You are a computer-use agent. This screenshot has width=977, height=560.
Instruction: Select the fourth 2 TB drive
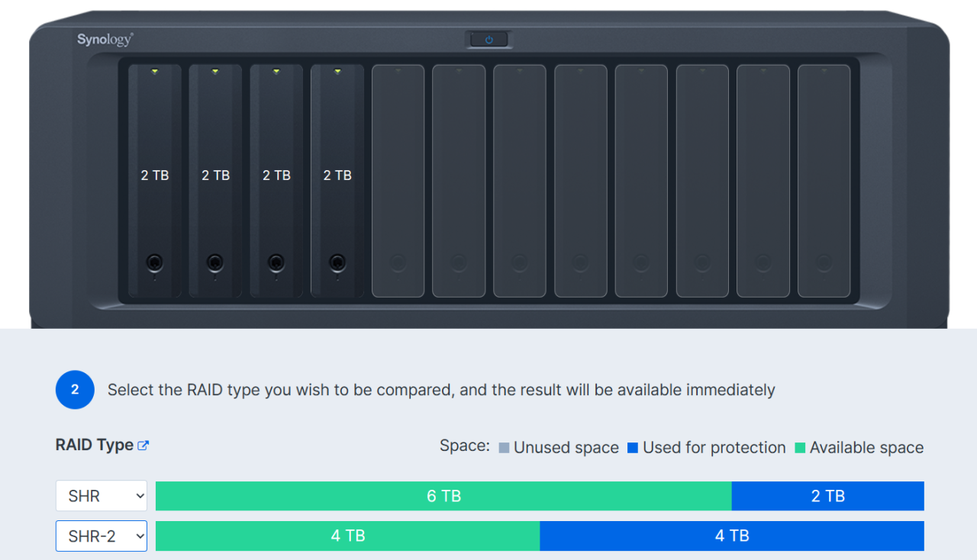337,179
